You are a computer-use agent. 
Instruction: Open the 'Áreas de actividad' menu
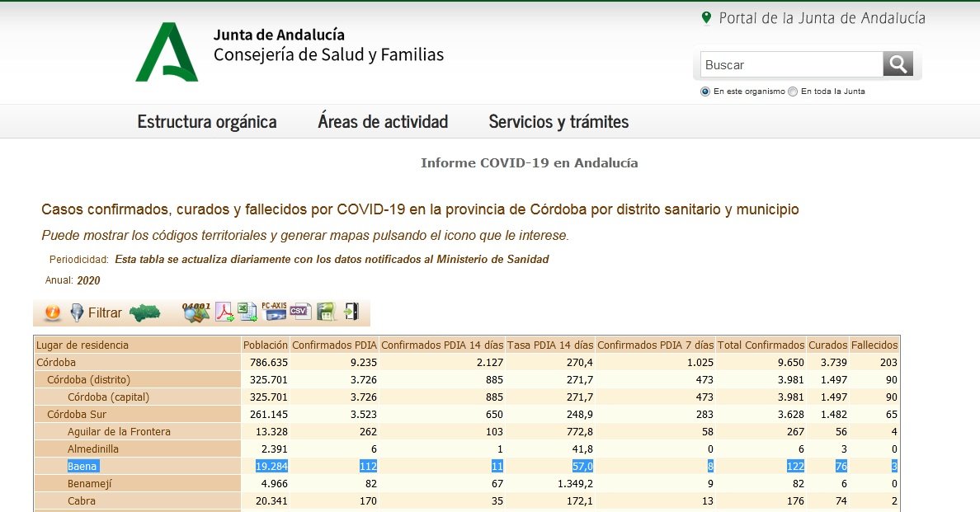tap(383, 121)
